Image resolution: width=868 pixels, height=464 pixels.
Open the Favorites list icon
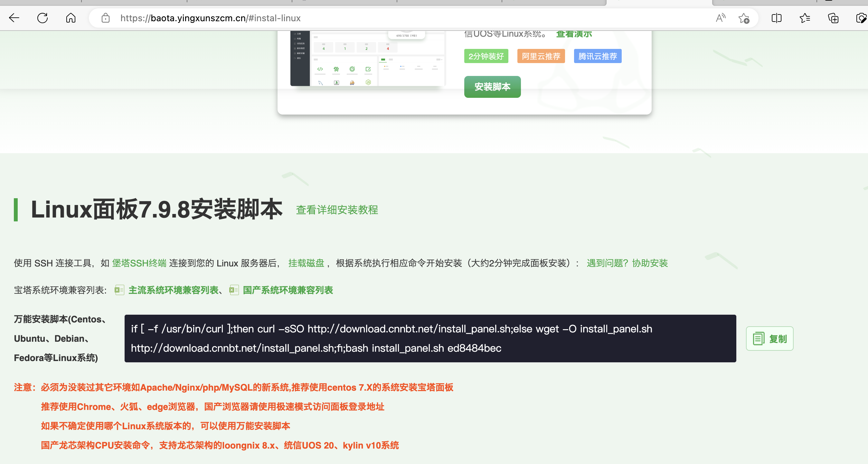coord(805,18)
